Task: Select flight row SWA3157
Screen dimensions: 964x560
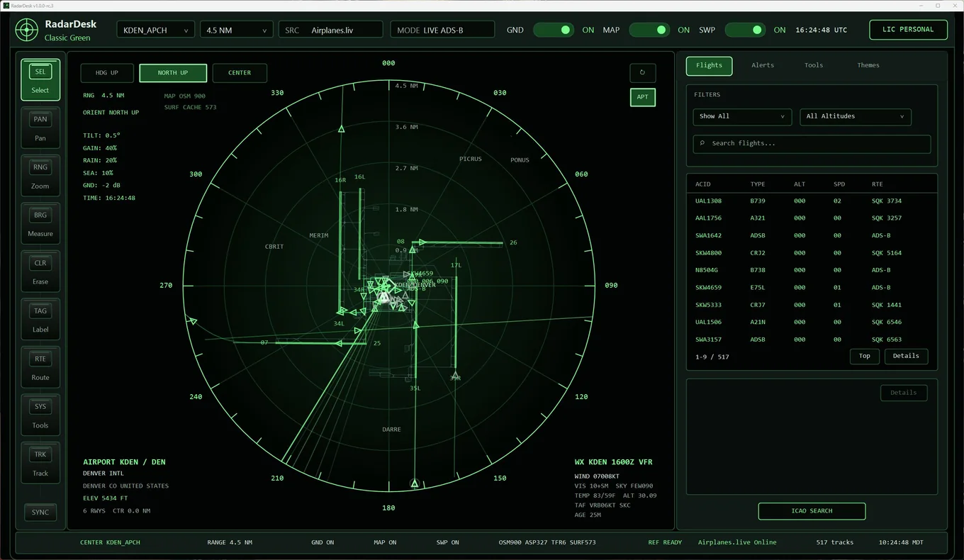Action: 812,340
